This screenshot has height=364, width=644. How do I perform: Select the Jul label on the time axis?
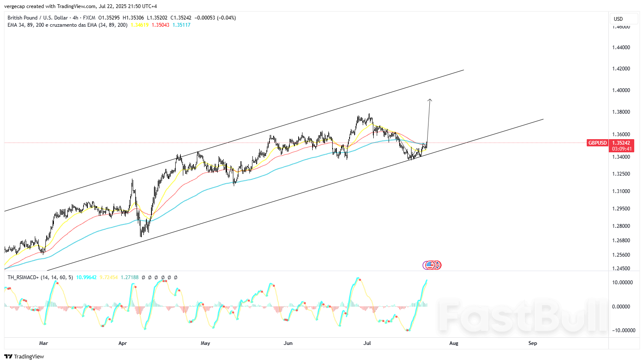coord(367,343)
